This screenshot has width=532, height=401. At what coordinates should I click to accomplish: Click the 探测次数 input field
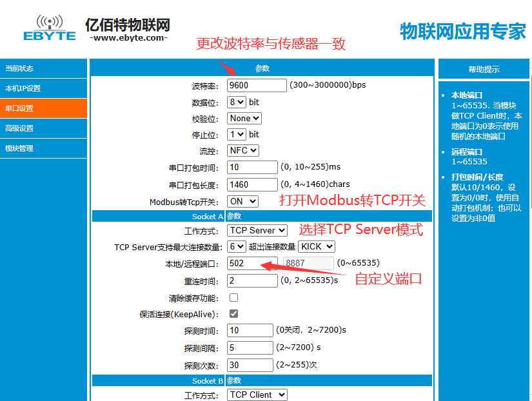251,365
